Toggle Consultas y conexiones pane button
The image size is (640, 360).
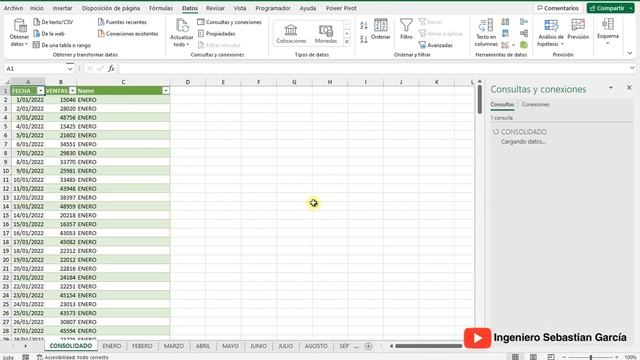(x=229, y=22)
